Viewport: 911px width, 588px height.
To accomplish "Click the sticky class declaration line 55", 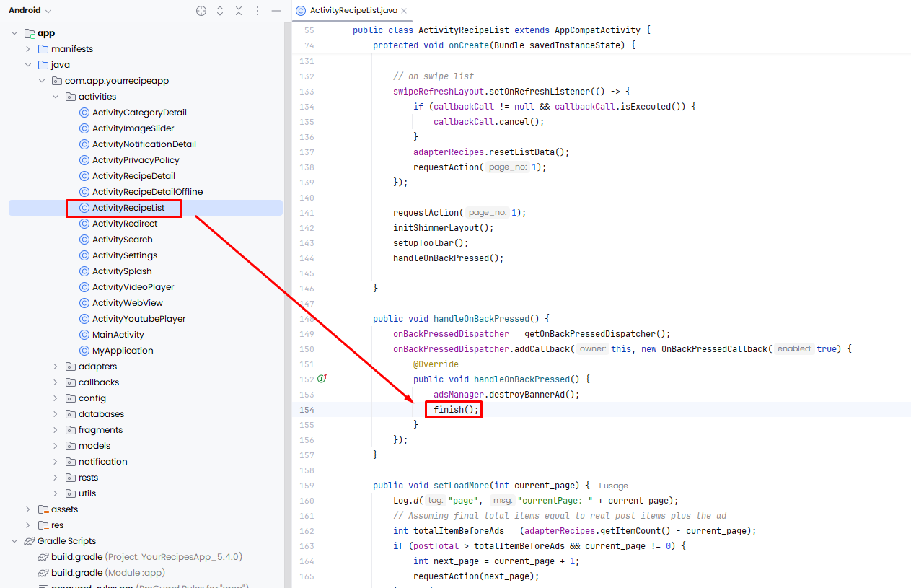I will 501,30.
